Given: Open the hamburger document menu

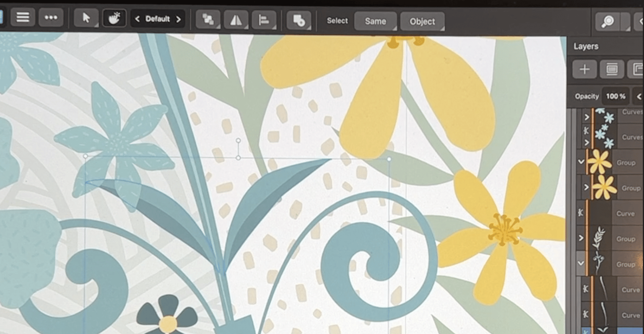Looking at the screenshot, I should click(x=23, y=18).
